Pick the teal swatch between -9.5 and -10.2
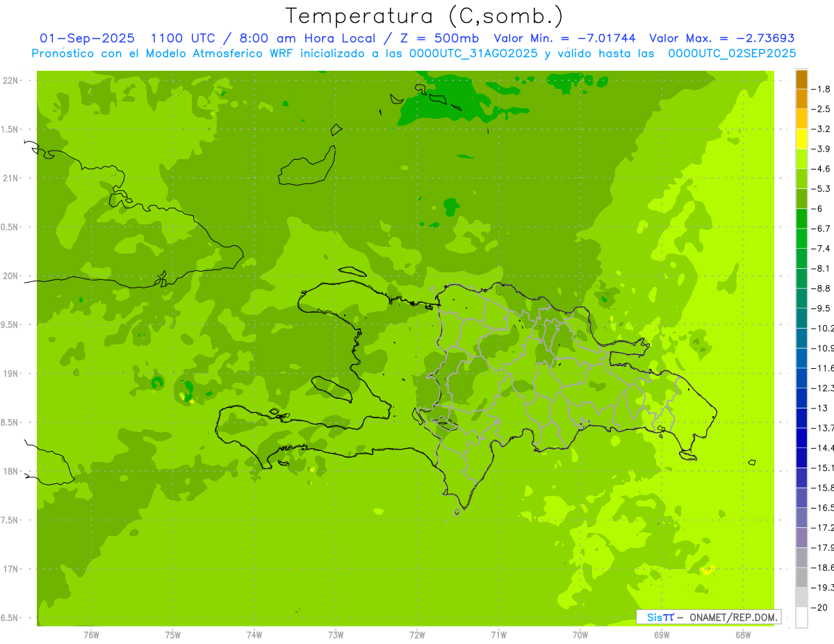834x644 pixels. 801,318
